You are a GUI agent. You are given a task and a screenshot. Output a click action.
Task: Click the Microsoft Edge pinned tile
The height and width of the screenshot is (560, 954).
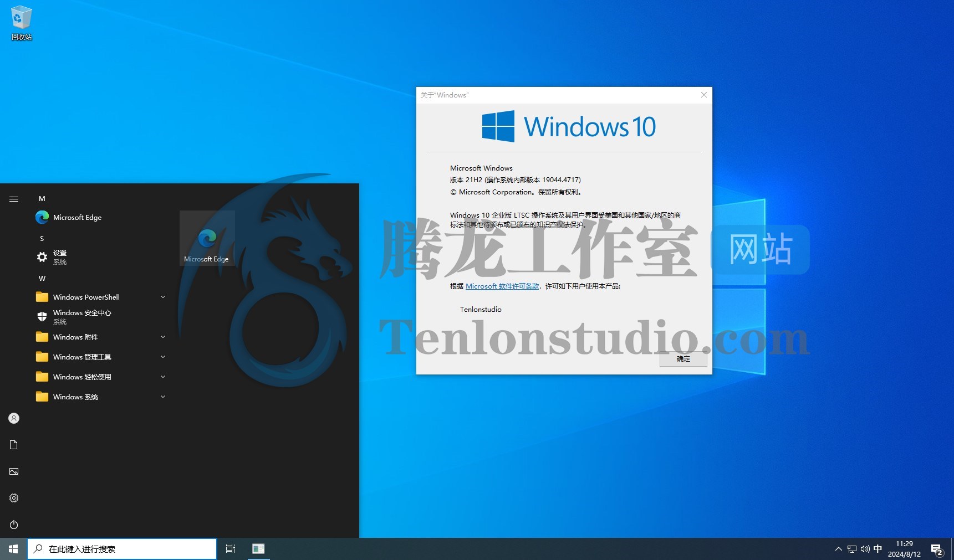click(207, 238)
